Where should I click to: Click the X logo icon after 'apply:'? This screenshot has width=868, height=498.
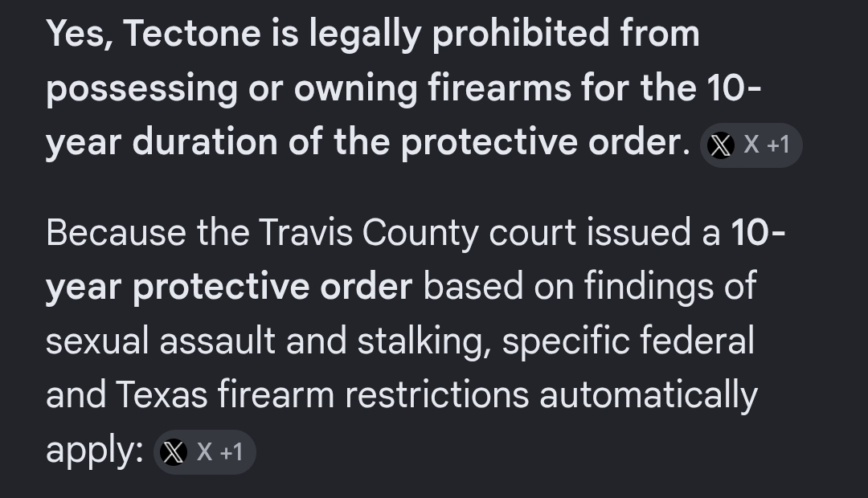click(174, 453)
